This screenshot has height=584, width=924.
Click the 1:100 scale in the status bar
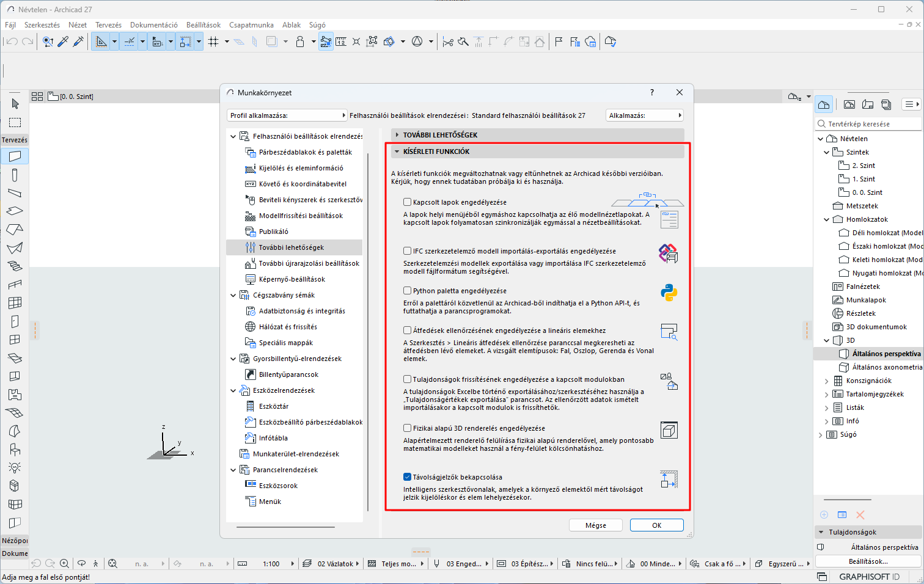271,564
